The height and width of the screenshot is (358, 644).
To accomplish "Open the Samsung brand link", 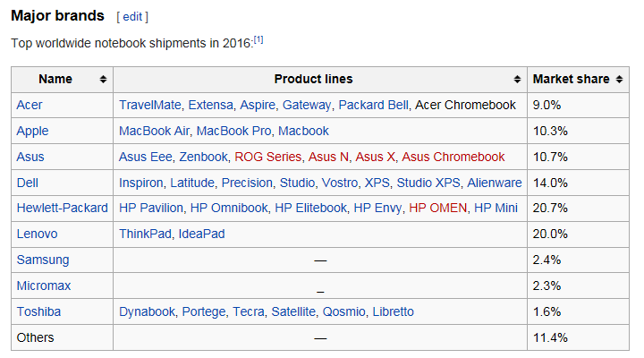I will tap(42, 260).
